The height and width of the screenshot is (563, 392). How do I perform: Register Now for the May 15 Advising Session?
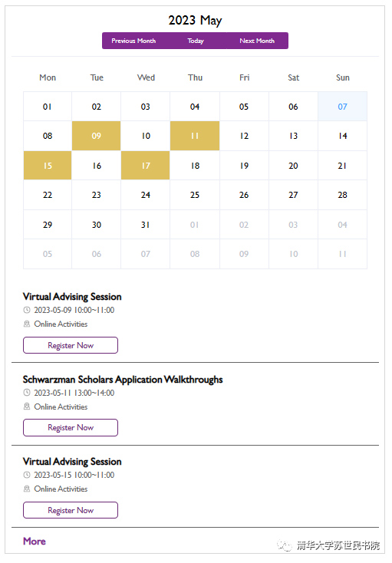click(x=71, y=510)
